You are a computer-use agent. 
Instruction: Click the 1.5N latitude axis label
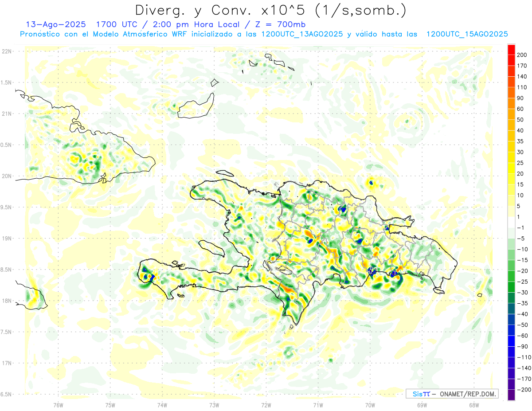click(x=7, y=82)
